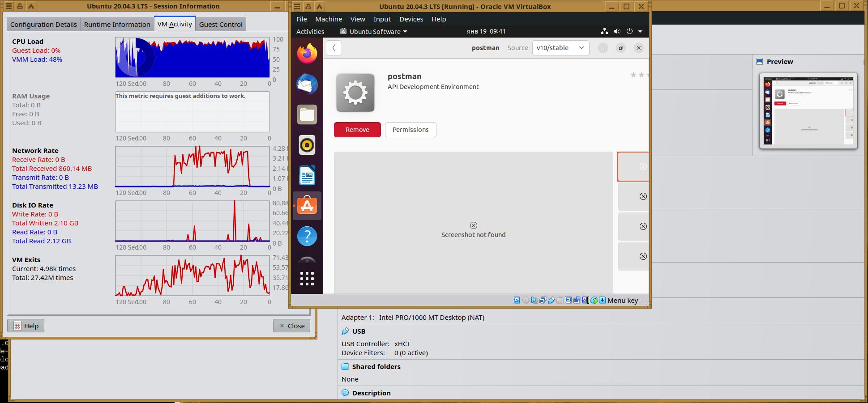Image resolution: width=868 pixels, height=403 pixels.
Task: Click the 'Total Received 860.14 MB' text
Action: (x=52, y=169)
